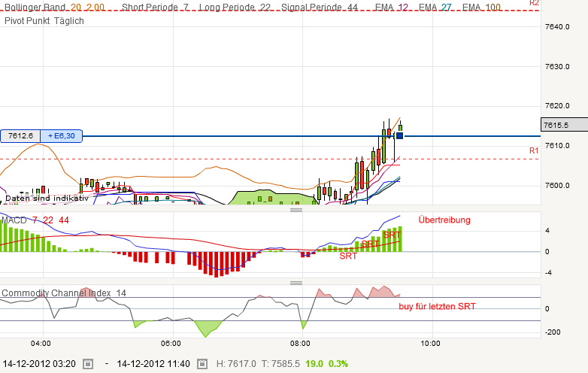This screenshot has width=588, height=373.
Task: Click the start date 14-12-2012 03:20
Action: (39, 364)
